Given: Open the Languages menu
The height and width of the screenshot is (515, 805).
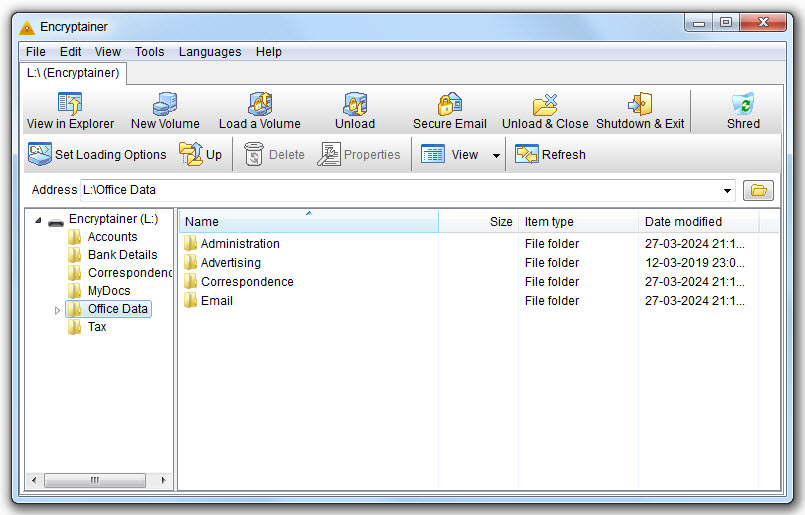Looking at the screenshot, I should [x=210, y=52].
